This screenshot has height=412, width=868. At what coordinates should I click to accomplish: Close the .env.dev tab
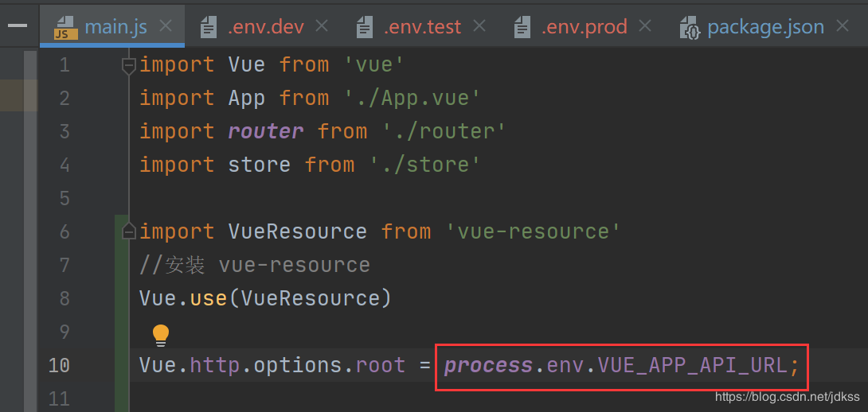pos(322,26)
